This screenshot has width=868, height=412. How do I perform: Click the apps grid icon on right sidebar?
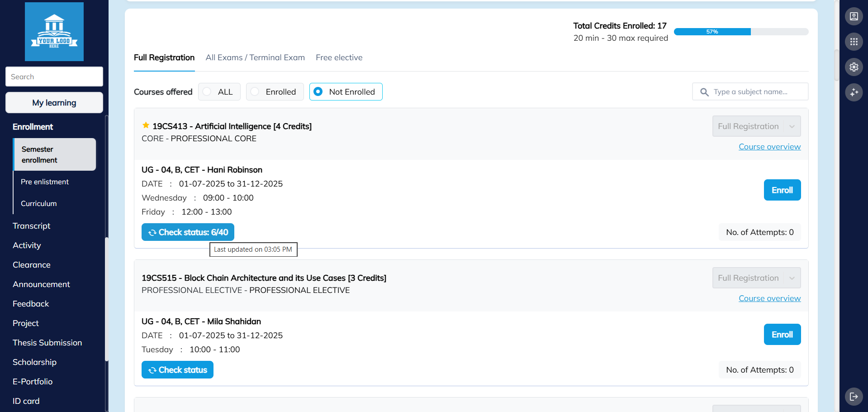coord(854,42)
